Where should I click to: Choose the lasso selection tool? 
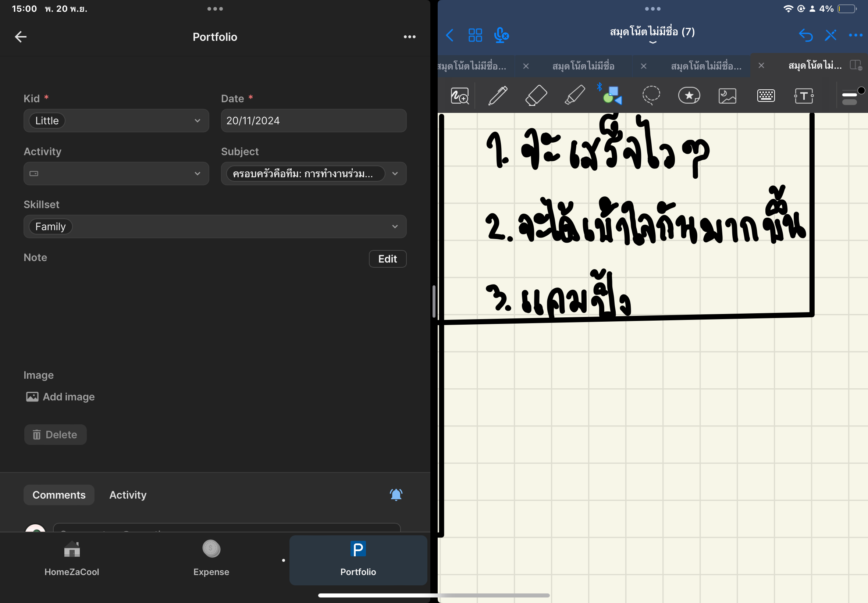651,95
